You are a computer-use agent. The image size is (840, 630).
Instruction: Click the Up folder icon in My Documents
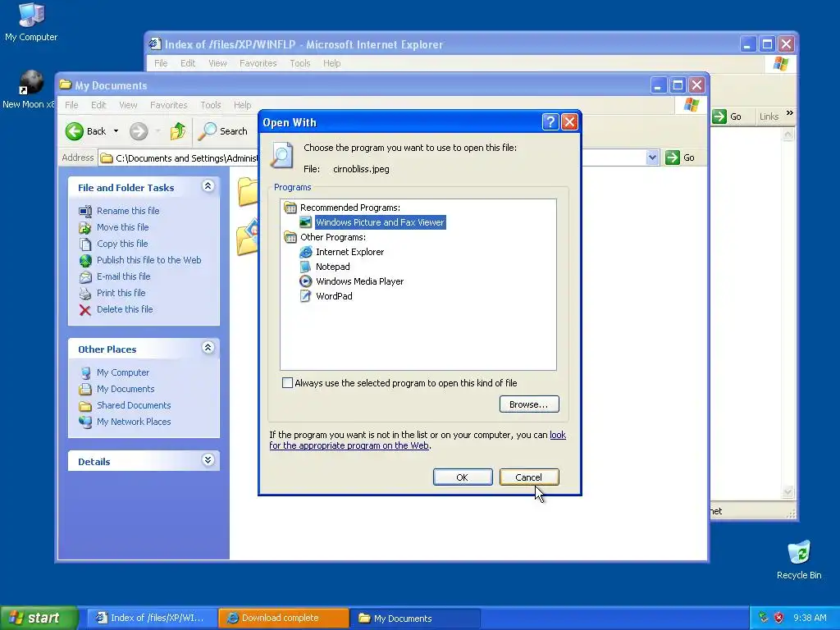click(178, 131)
